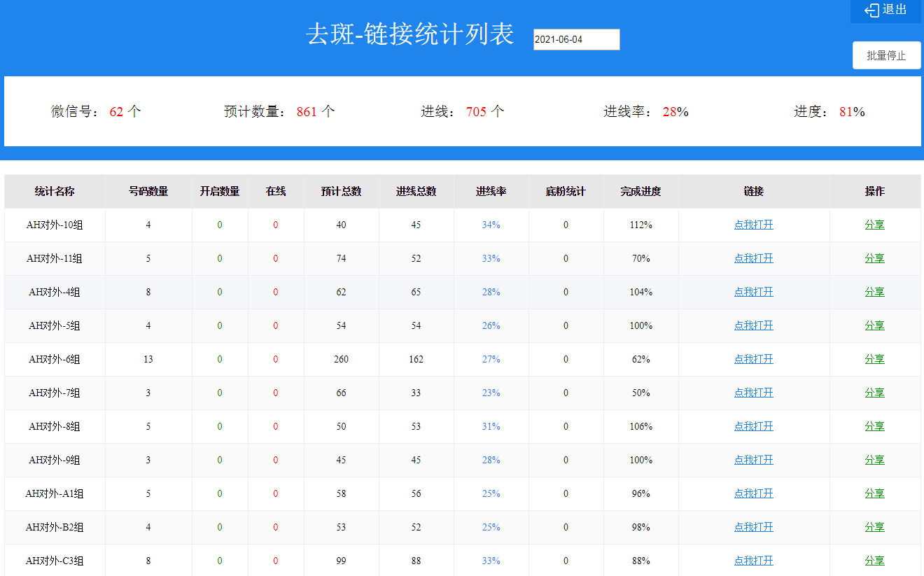
Task: Click the 开启数量 column header
Action: 220,191
